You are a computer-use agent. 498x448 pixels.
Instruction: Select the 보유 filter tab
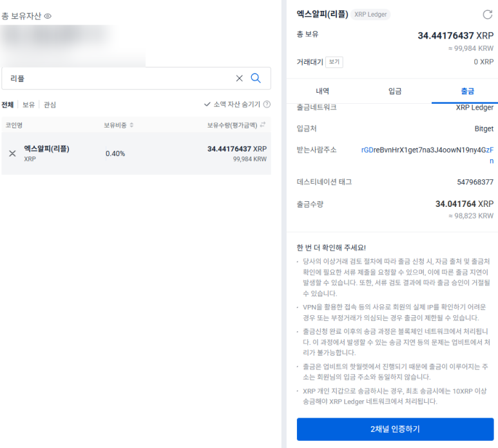tap(28, 104)
